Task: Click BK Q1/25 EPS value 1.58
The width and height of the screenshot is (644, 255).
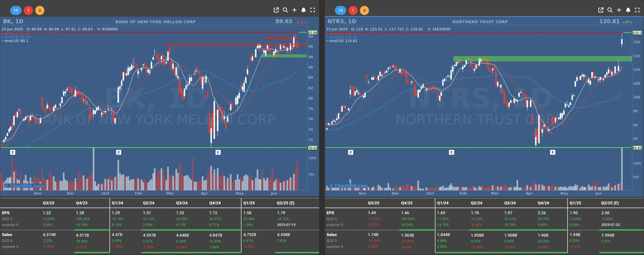Action: (x=247, y=213)
